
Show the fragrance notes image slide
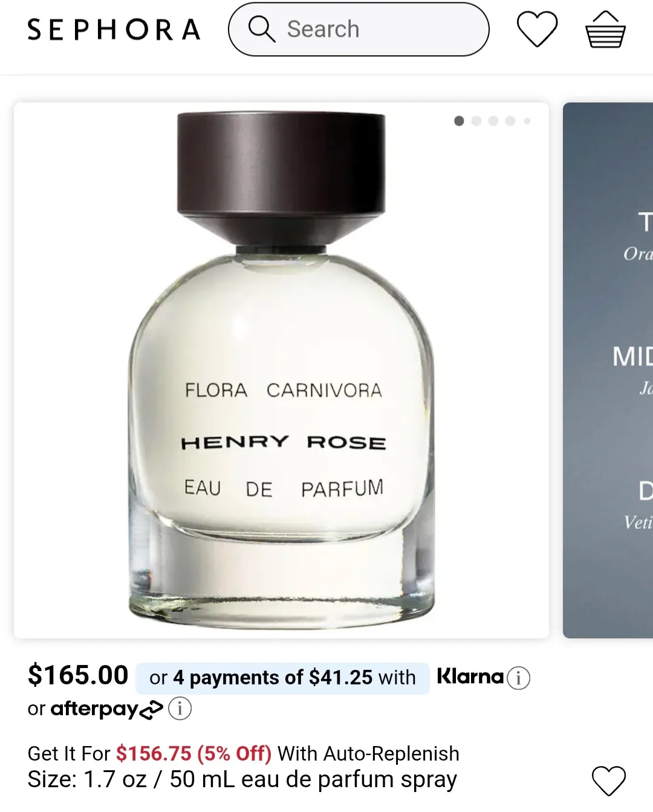point(608,370)
